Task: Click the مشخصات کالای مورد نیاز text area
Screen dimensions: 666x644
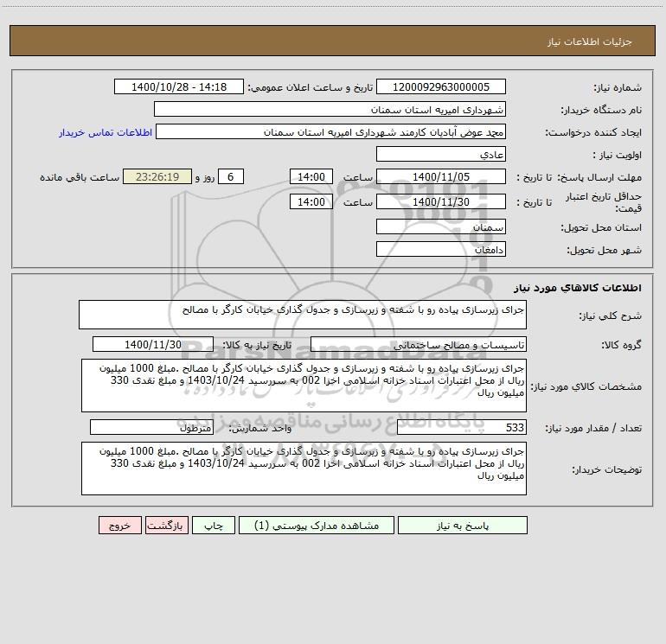Action: point(304,386)
